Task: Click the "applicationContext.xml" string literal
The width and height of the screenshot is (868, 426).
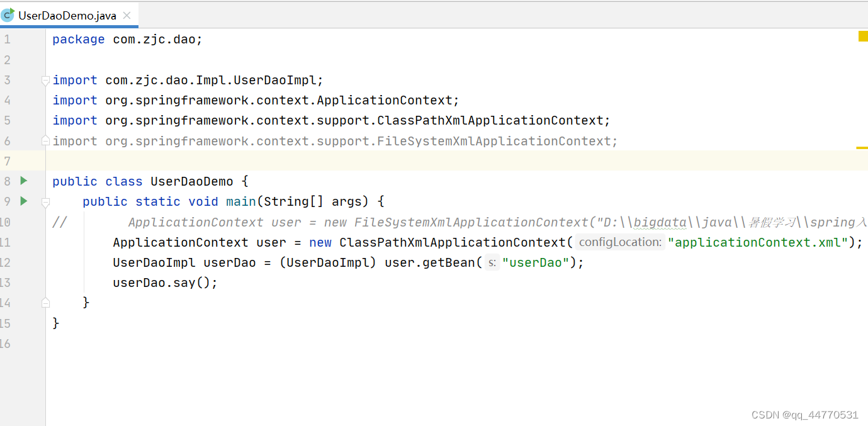Action: (758, 242)
